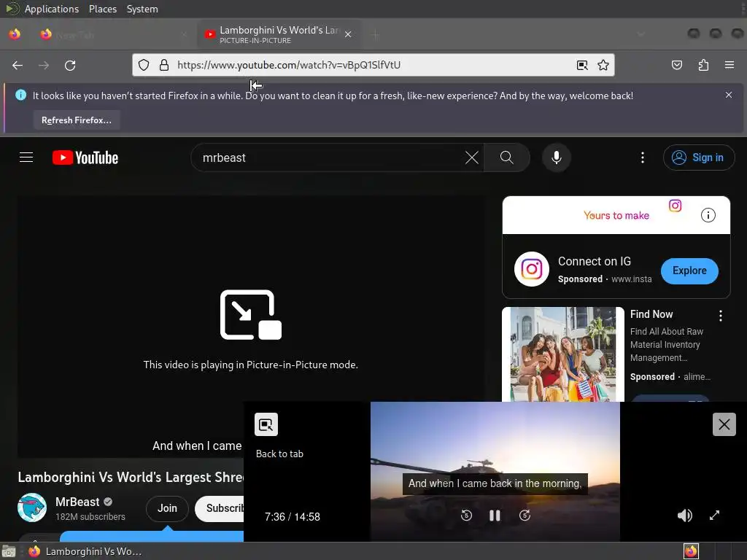Open MrBeast channel name link
This screenshot has height=560, width=747.
pyautogui.click(x=77, y=502)
